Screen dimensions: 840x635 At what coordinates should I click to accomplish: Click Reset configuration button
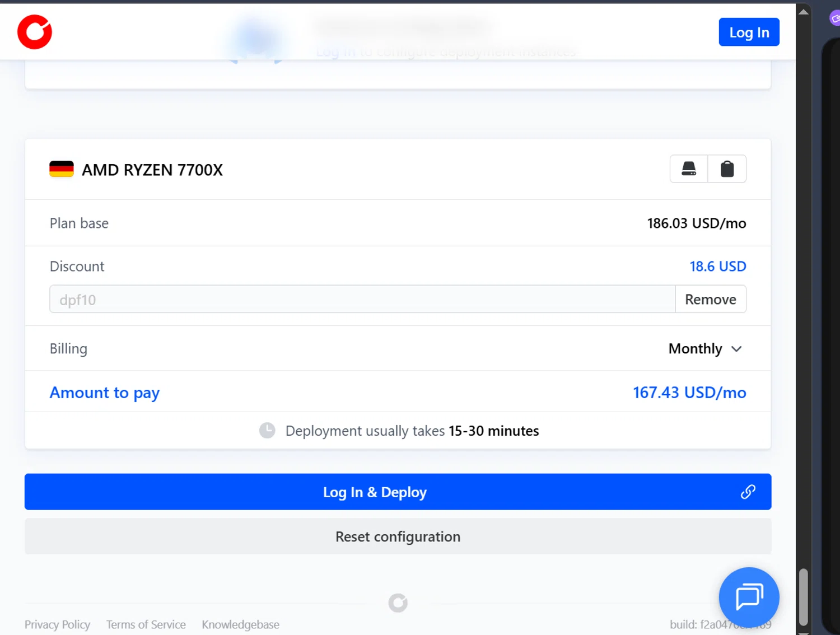398,536
